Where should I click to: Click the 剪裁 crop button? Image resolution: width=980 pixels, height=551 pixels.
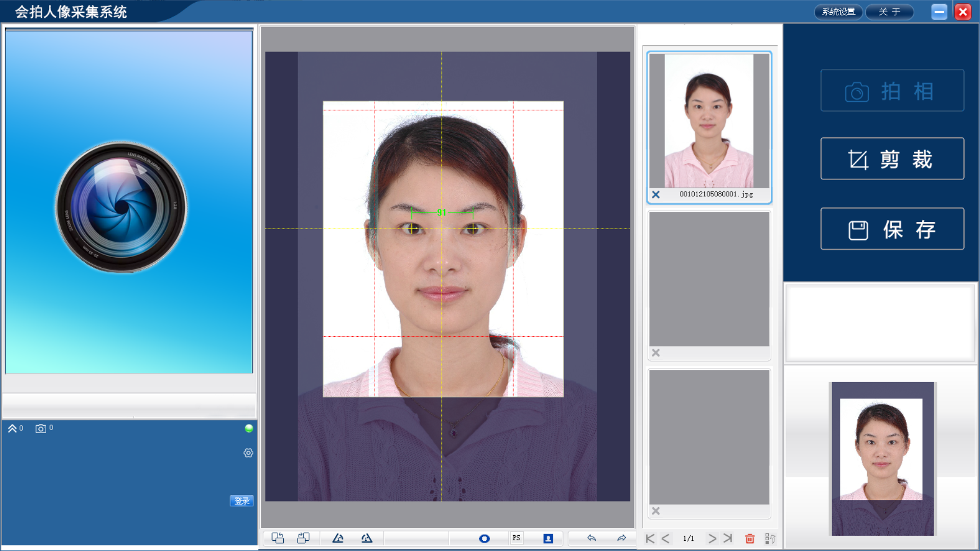pos(892,159)
